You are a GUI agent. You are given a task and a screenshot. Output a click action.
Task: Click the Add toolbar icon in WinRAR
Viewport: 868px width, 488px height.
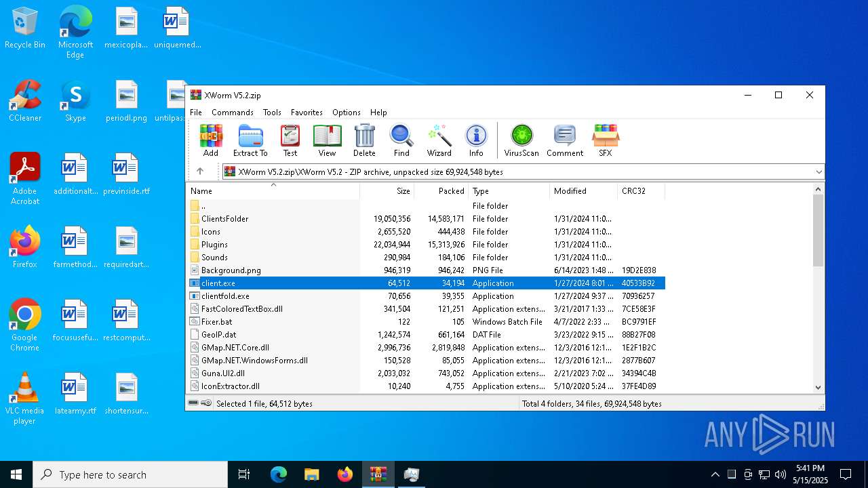pos(211,141)
